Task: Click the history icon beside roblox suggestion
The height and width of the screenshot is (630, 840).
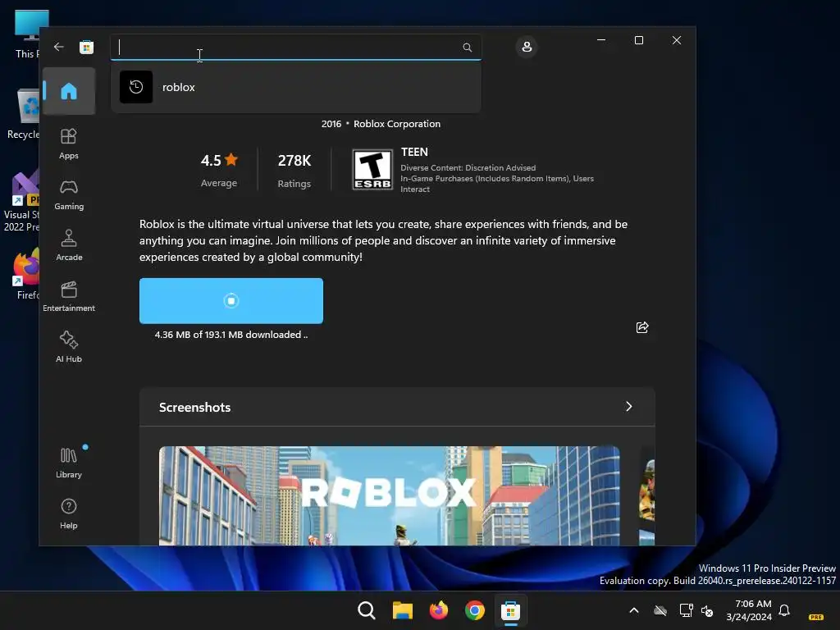Action: [136, 87]
